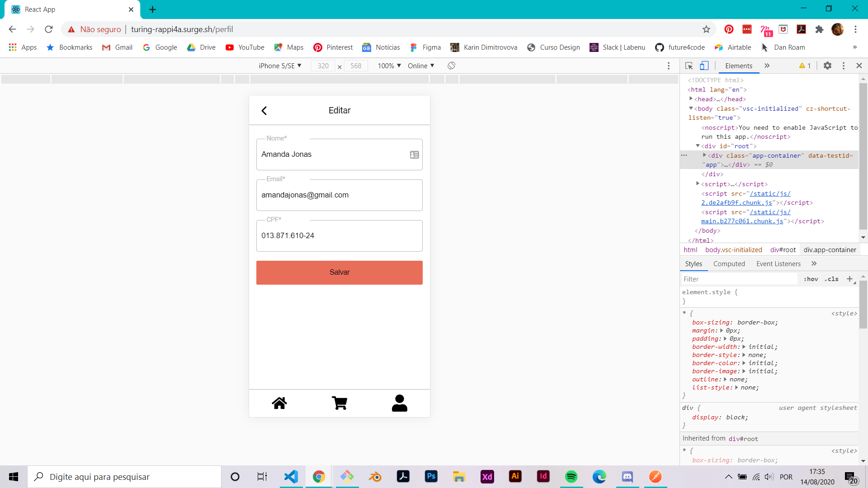Toggle the :hov element state button
The image size is (868, 488).
811,279
